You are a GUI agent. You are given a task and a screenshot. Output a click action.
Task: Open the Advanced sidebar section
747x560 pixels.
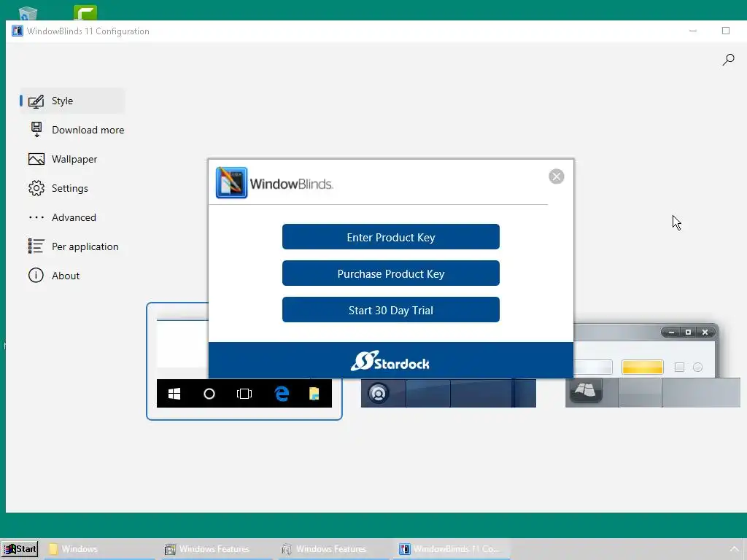point(72,217)
